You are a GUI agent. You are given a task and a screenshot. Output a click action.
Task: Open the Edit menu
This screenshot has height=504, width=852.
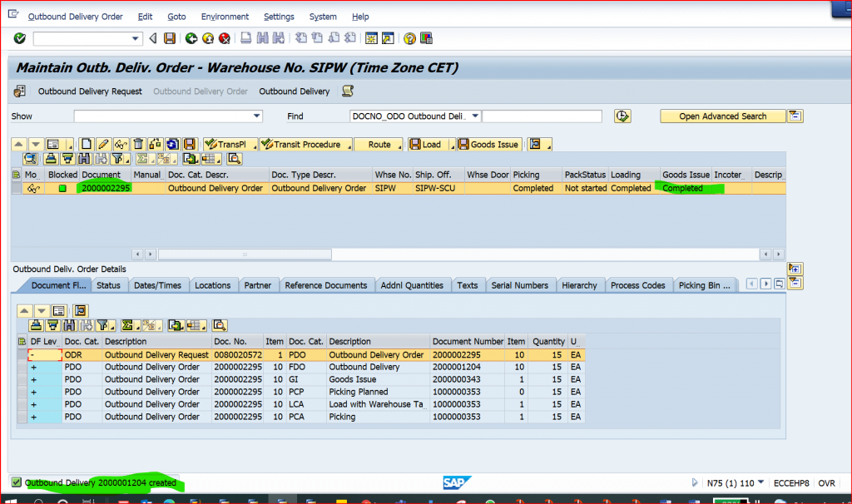[x=145, y=17]
